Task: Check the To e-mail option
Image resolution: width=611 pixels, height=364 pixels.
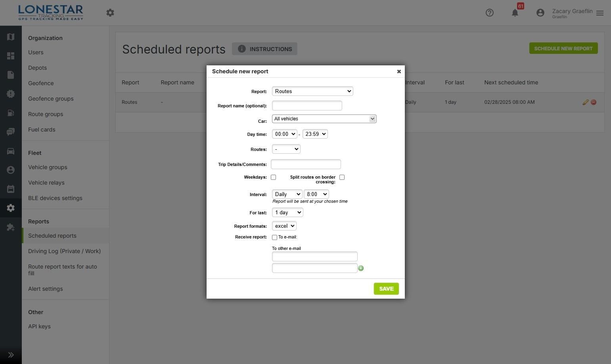Action: tap(274, 237)
